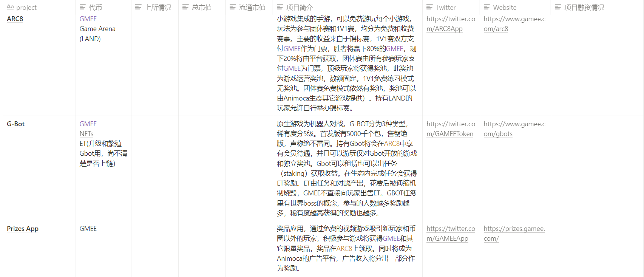The width and height of the screenshot is (644, 277).
Task: Click the text icon beside 项目简介 header
Action: click(x=280, y=7)
